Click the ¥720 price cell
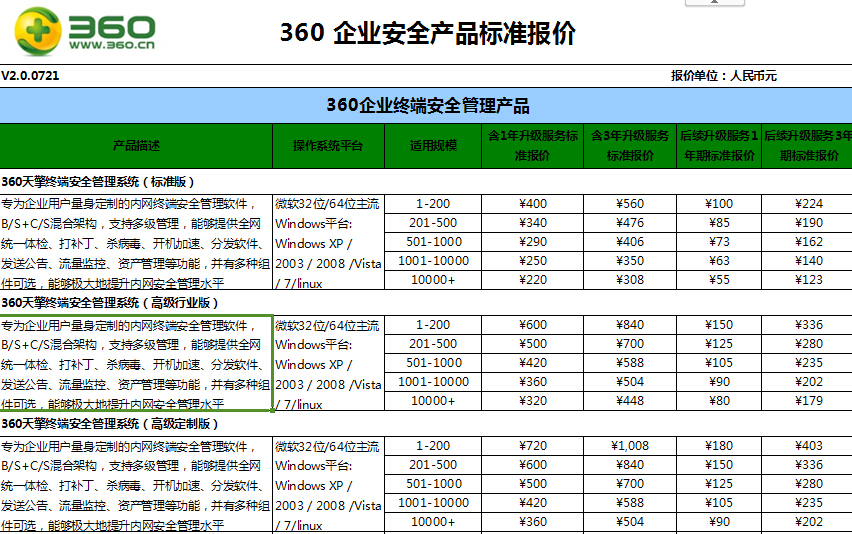Viewport: 852px width, 534px height. [533, 446]
